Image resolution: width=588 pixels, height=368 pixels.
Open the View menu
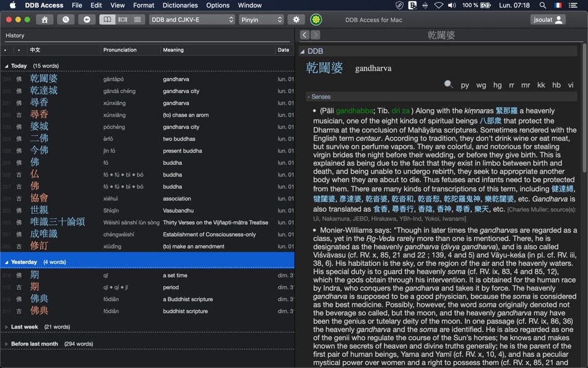click(x=118, y=5)
